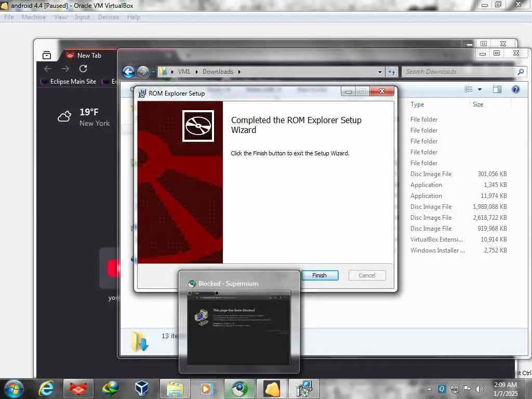Click the Explorer back arrow button
This screenshot has width=532, height=399.
click(x=129, y=72)
